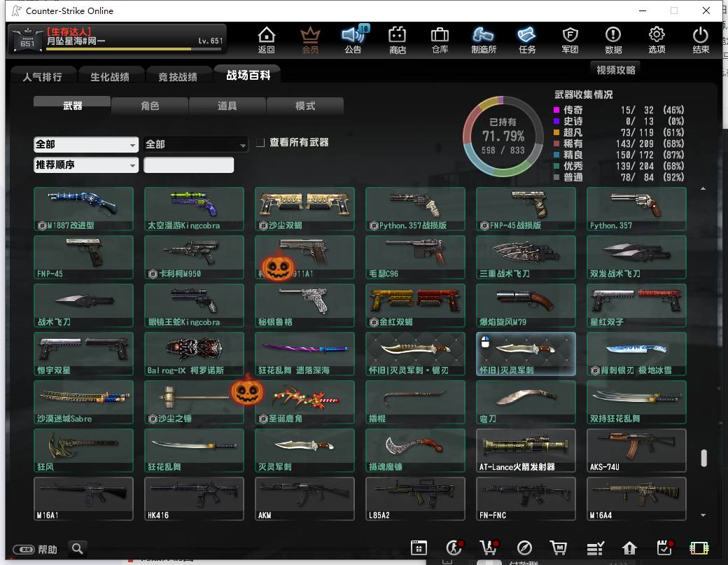Viewport: 728px width, 565px height.
Task: Select the 沙尘双蝎 weapon card
Action: 304,209
